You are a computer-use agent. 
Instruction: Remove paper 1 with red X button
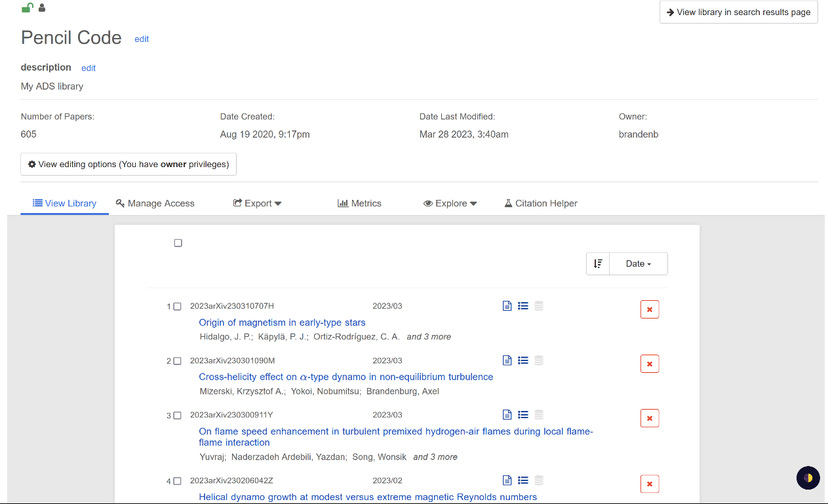(649, 309)
